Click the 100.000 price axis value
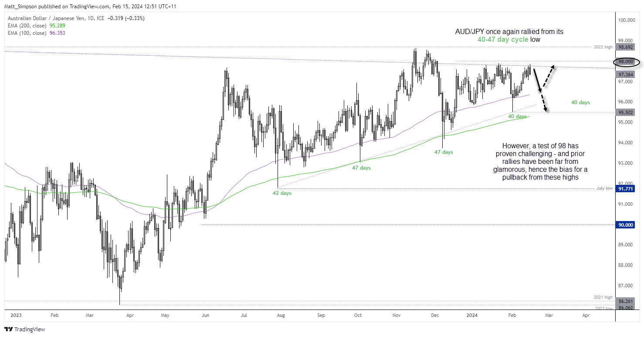Image resolution: width=644 pixels, height=337 pixels. click(627, 20)
